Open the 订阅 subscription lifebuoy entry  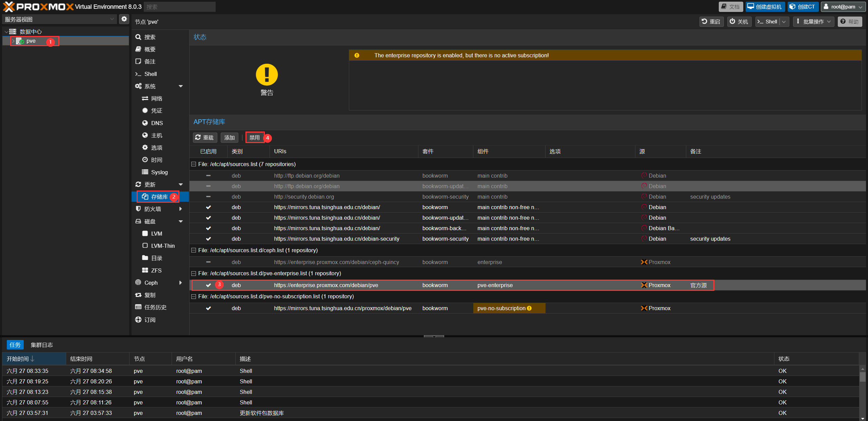[x=138, y=320]
